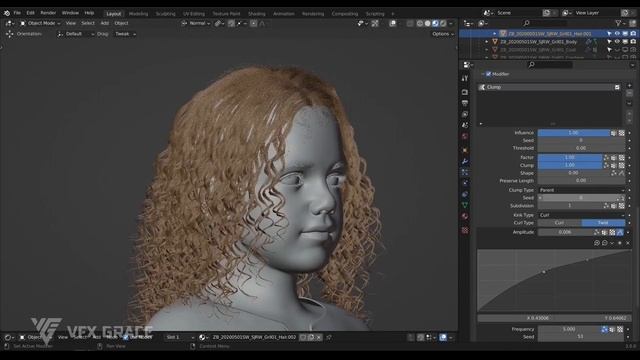Hide the Hair.001 object in the viewport
This screenshot has width=640, height=360.
click(x=617, y=33)
